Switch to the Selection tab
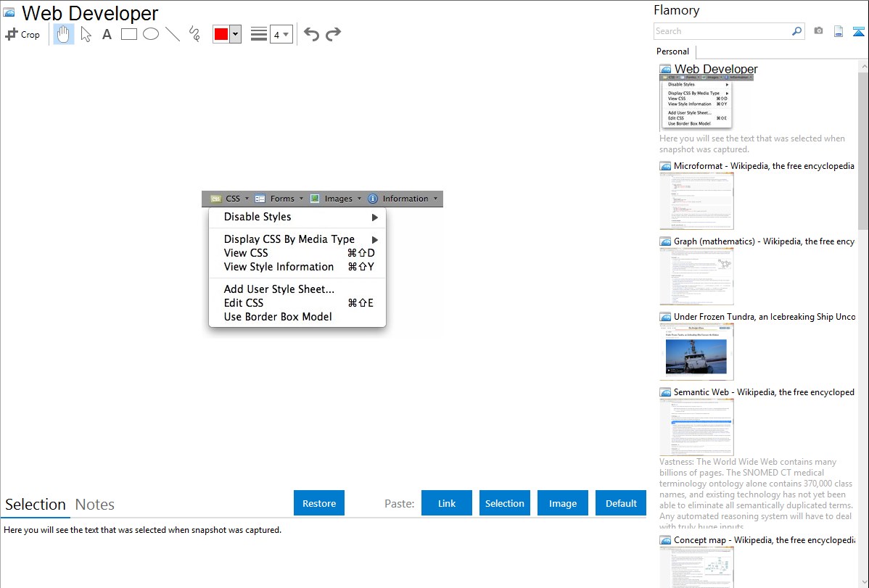 pyautogui.click(x=36, y=505)
